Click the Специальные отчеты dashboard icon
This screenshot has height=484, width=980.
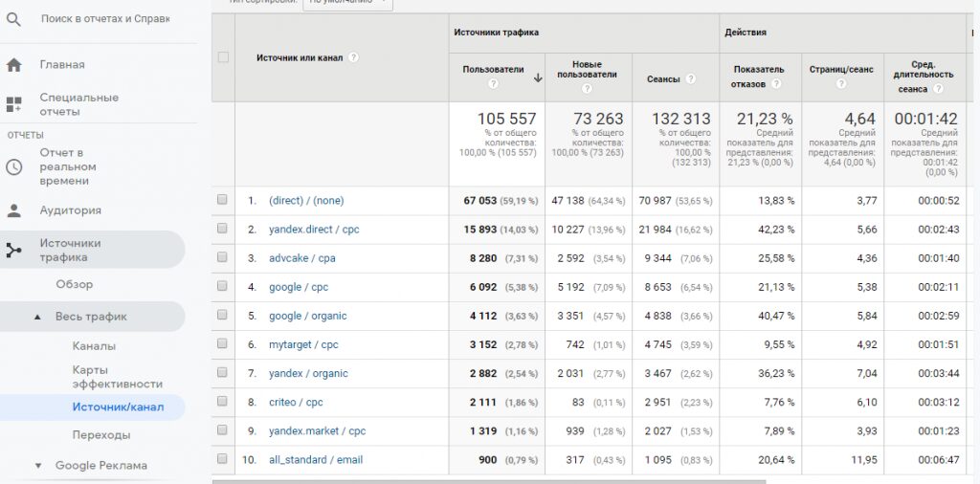point(13,104)
